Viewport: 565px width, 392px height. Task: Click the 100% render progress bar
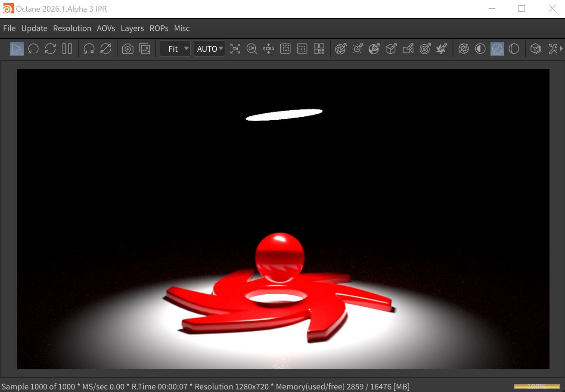537,386
